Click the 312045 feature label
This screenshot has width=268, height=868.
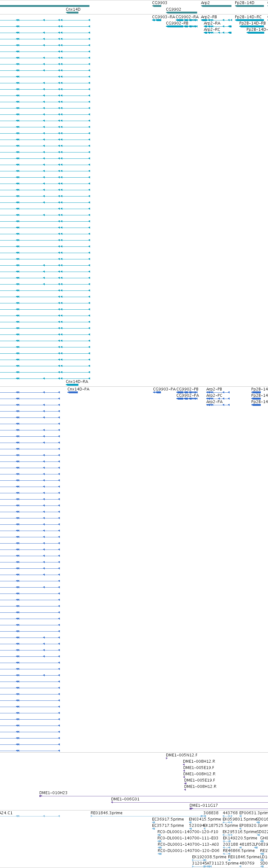[x=199, y=863]
